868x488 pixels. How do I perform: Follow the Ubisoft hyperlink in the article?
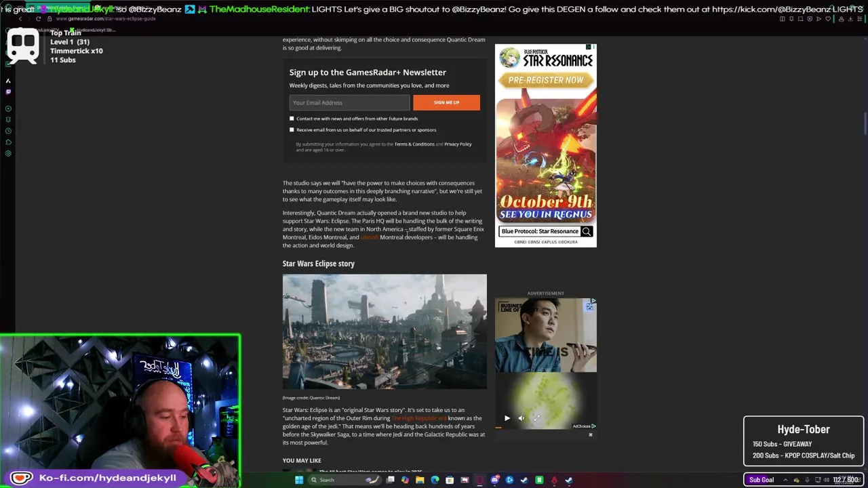(369, 237)
